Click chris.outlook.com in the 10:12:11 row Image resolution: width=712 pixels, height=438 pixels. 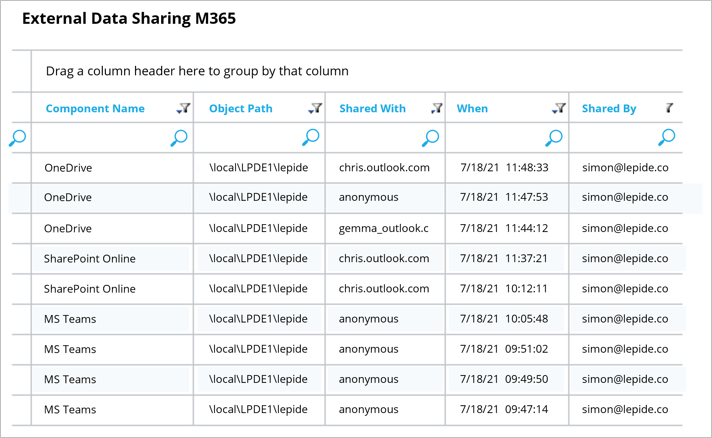tap(384, 289)
